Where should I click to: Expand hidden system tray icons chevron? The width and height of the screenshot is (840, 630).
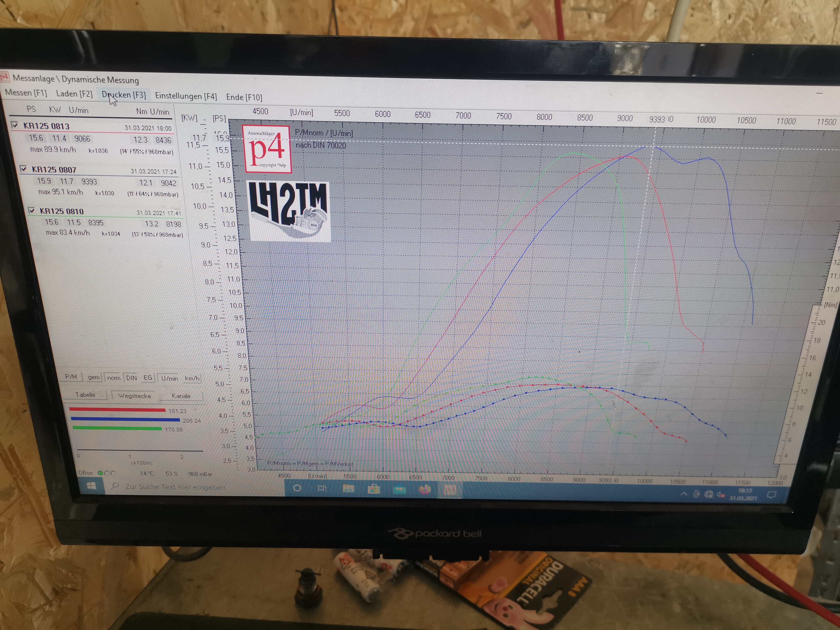684,494
